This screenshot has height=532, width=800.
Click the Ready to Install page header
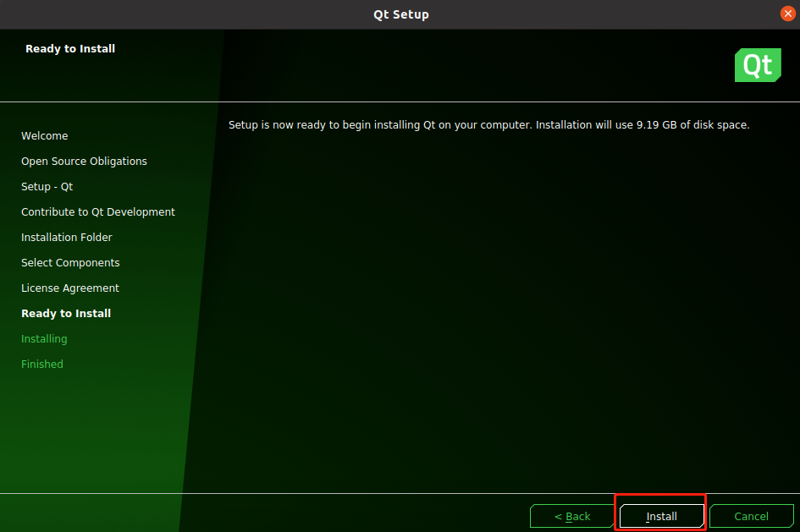(70, 48)
